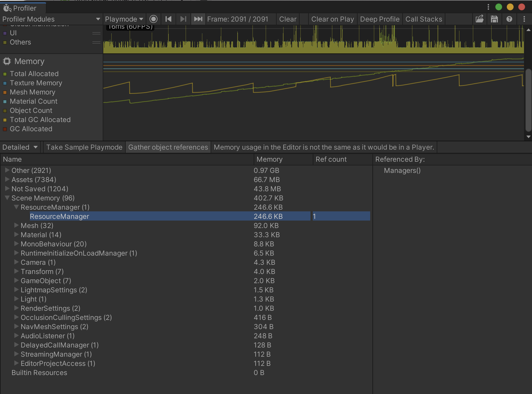Image resolution: width=532 pixels, height=394 pixels.
Task: Click the Clear button
Action: pos(288,19)
